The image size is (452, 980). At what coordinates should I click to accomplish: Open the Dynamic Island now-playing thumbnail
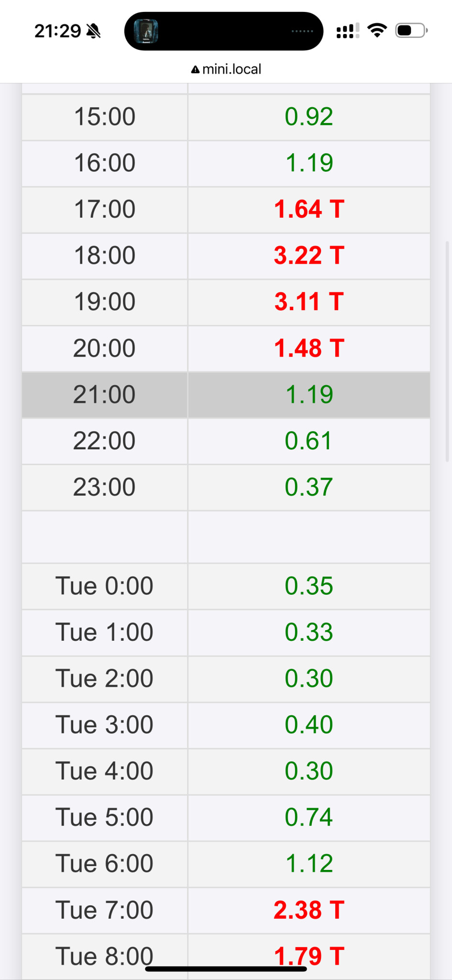click(146, 32)
